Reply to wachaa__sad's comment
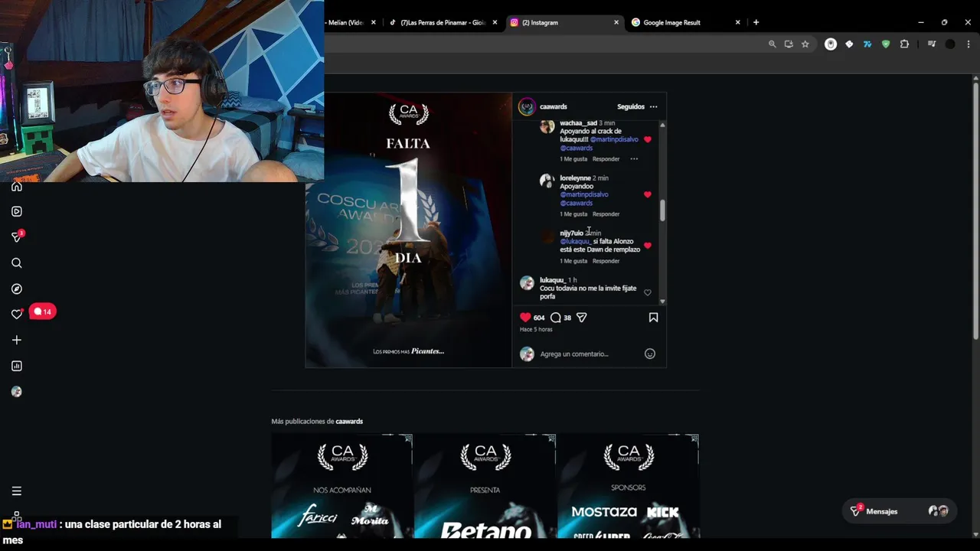Screen dimensions: 980x551 606,159
